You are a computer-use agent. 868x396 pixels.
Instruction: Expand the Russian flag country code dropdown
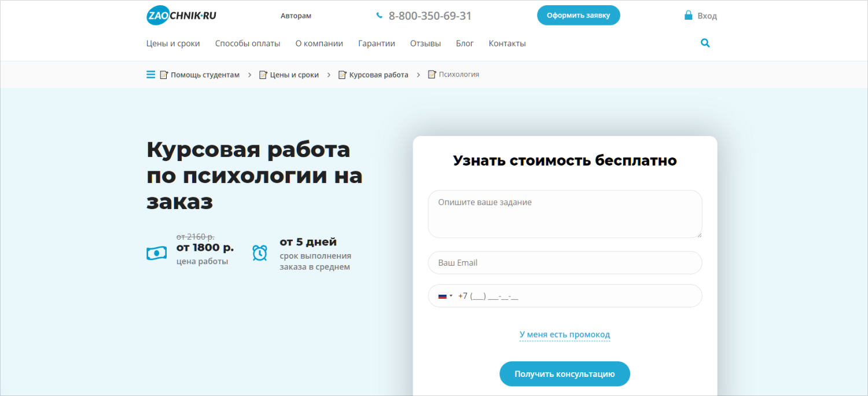[445, 296]
